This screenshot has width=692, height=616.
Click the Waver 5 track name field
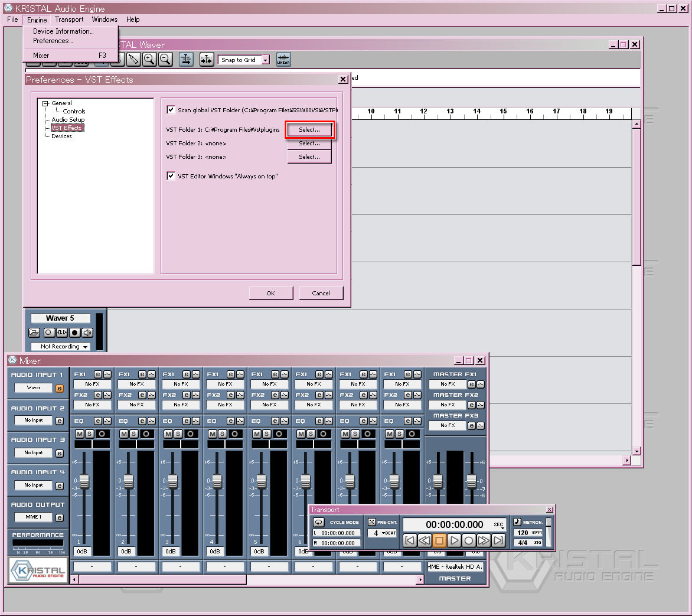point(60,318)
